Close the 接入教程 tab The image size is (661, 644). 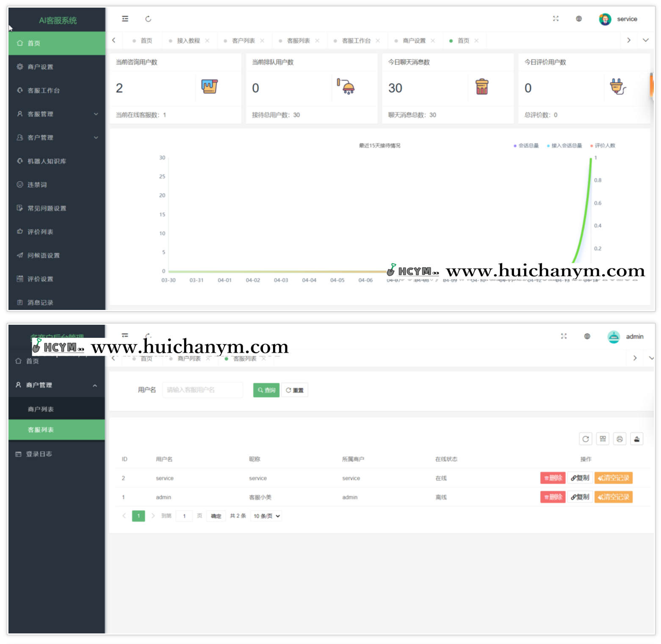tap(207, 41)
